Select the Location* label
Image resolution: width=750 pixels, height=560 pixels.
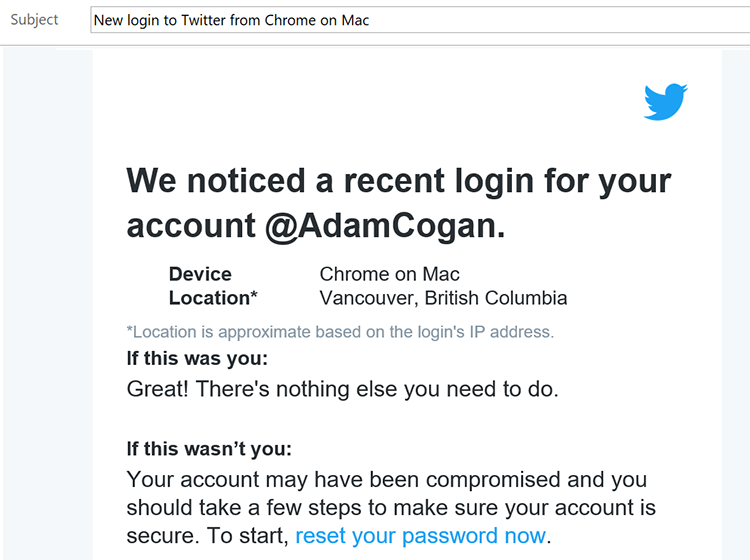point(213,298)
